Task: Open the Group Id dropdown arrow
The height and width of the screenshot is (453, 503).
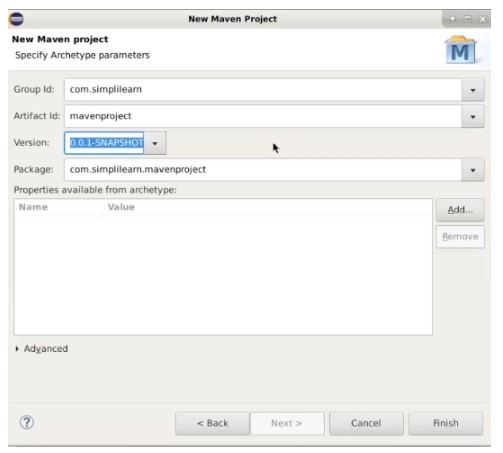Action: [473, 90]
